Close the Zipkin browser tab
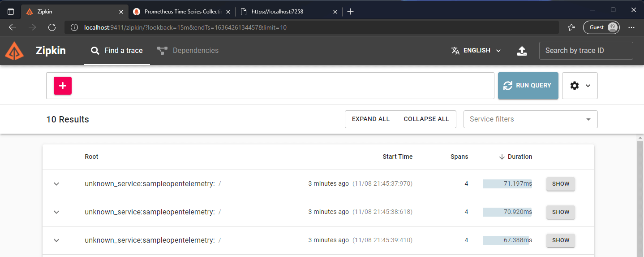644x257 pixels. click(121, 12)
